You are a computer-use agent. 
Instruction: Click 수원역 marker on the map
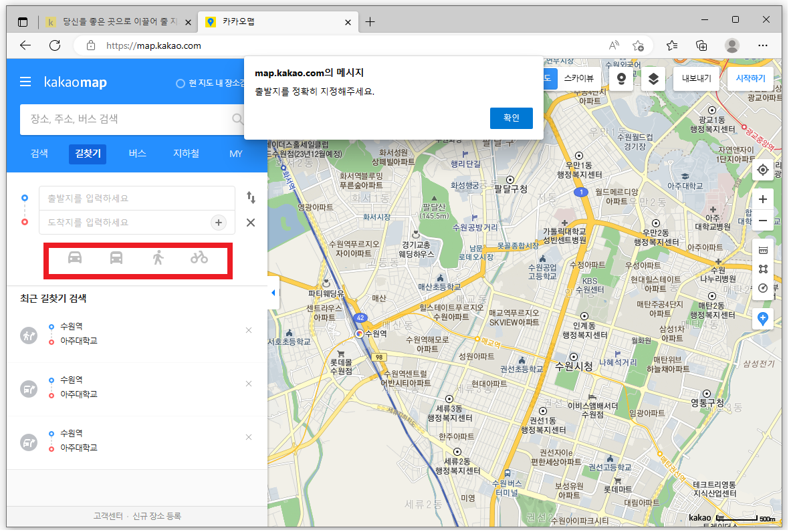tap(359, 334)
